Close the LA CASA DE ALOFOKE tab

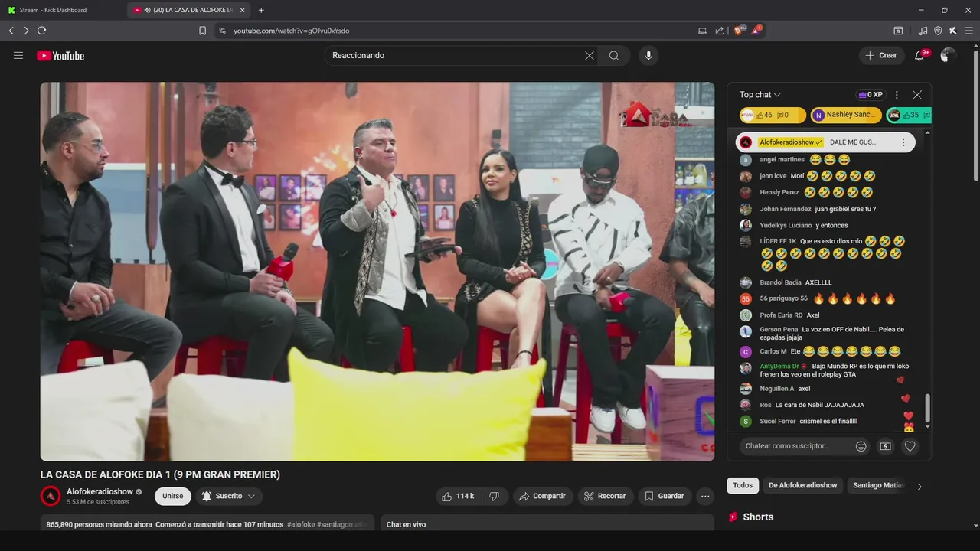(243, 10)
